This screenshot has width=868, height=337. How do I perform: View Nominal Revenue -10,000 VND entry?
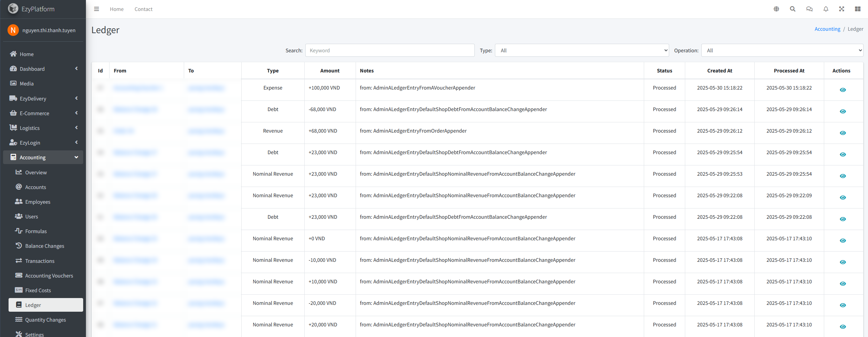click(843, 262)
